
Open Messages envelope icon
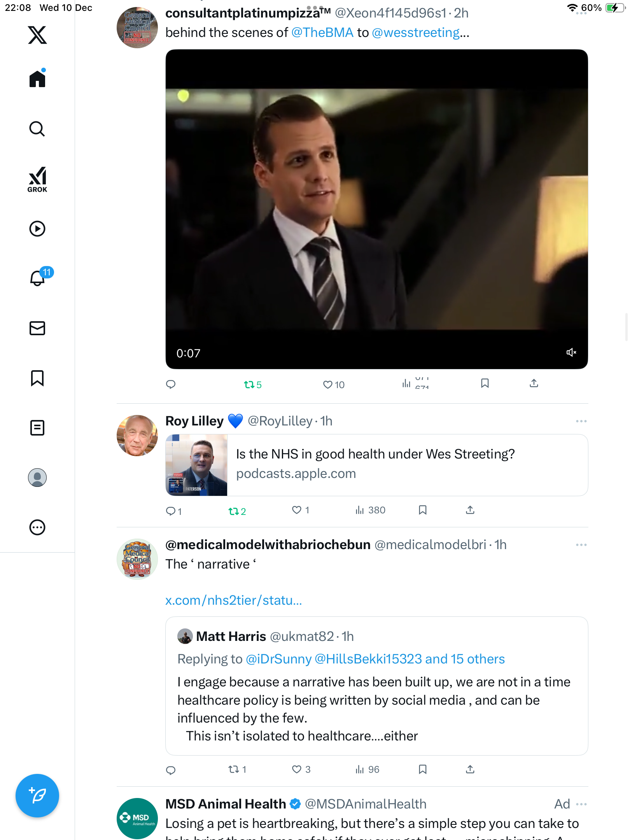pos(37,328)
